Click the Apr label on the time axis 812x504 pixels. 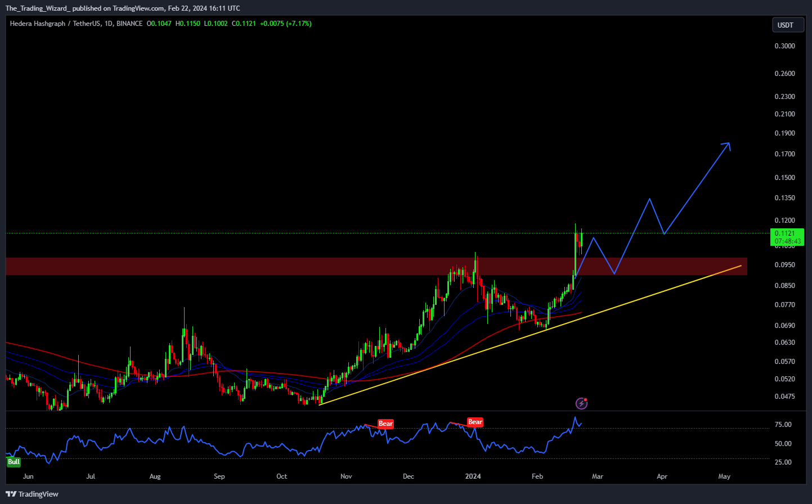tap(662, 476)
